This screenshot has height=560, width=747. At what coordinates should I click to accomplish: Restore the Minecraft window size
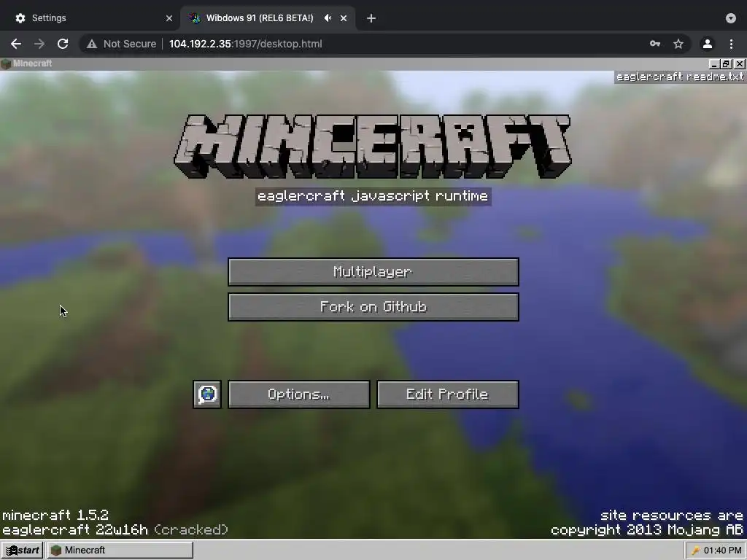tap(726, 63)
